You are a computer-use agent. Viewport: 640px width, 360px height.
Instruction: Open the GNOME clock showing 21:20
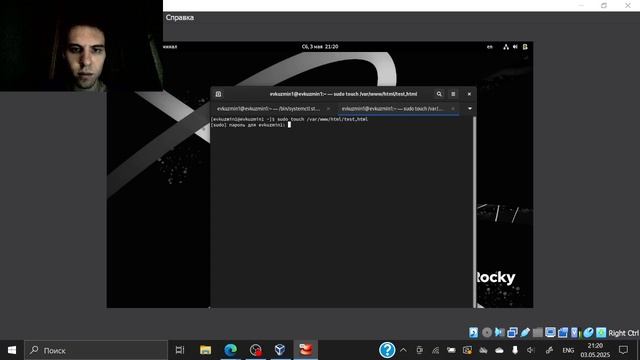[320, 47]
